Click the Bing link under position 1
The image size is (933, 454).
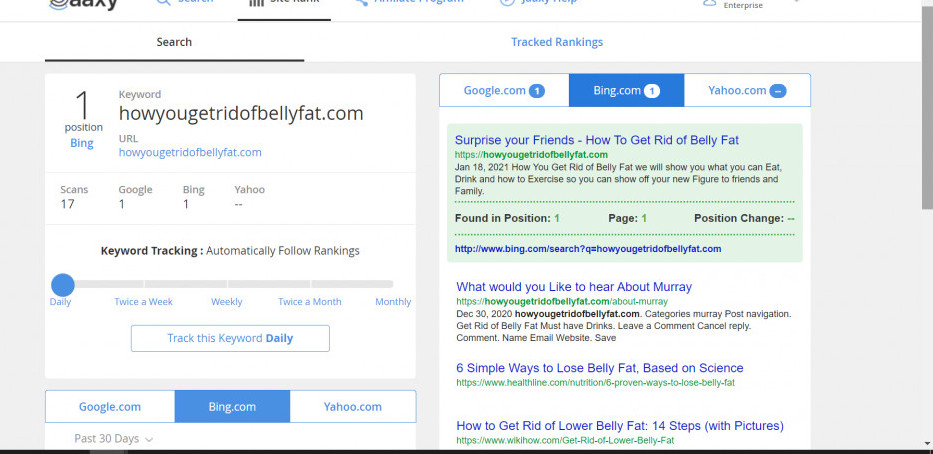tap(82, 143)
